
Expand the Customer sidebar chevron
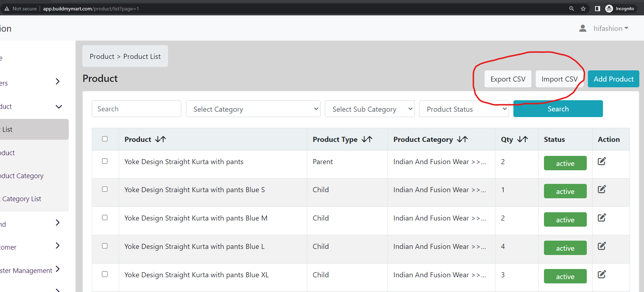(58, 246)
